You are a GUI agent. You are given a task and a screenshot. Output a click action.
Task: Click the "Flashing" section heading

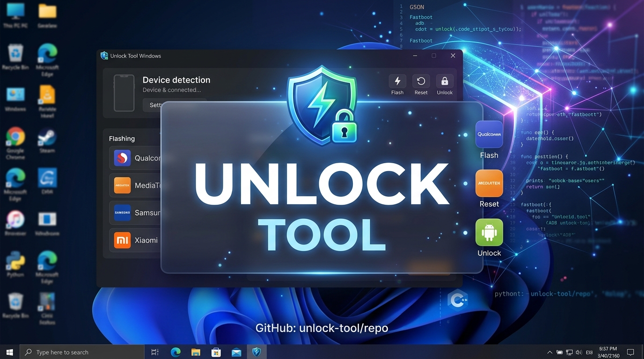tap(122, 138)
